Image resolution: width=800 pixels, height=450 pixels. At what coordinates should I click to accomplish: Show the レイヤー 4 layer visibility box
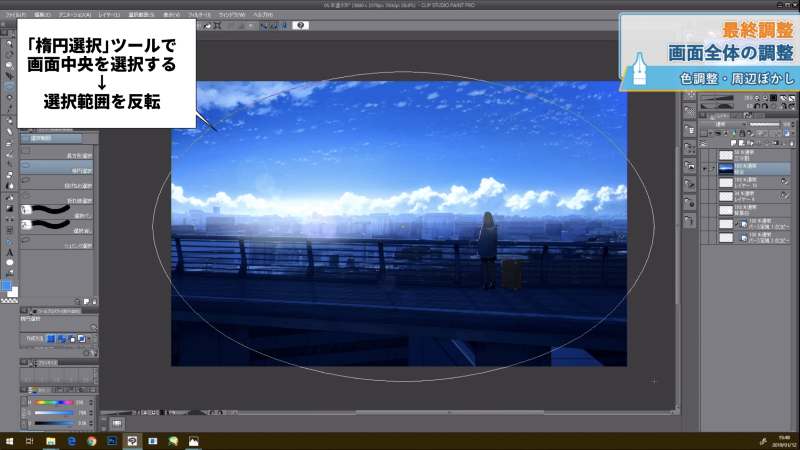click(x=704, y=196)
